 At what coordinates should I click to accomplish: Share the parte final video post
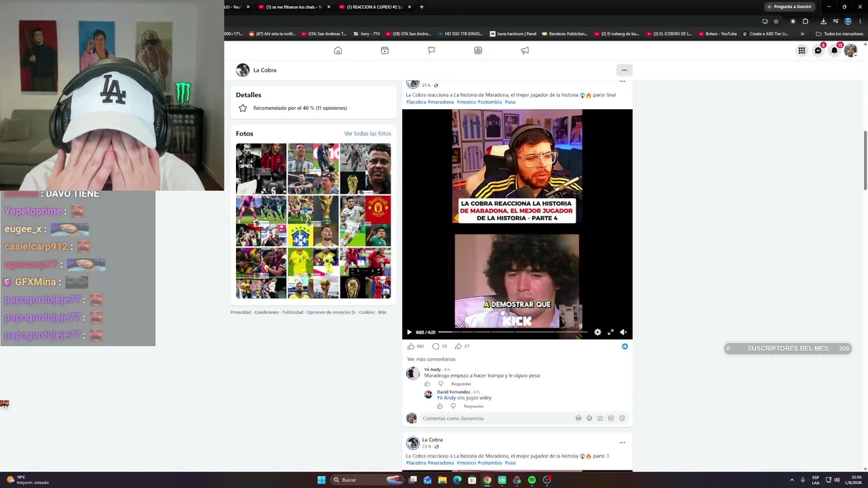458,346
